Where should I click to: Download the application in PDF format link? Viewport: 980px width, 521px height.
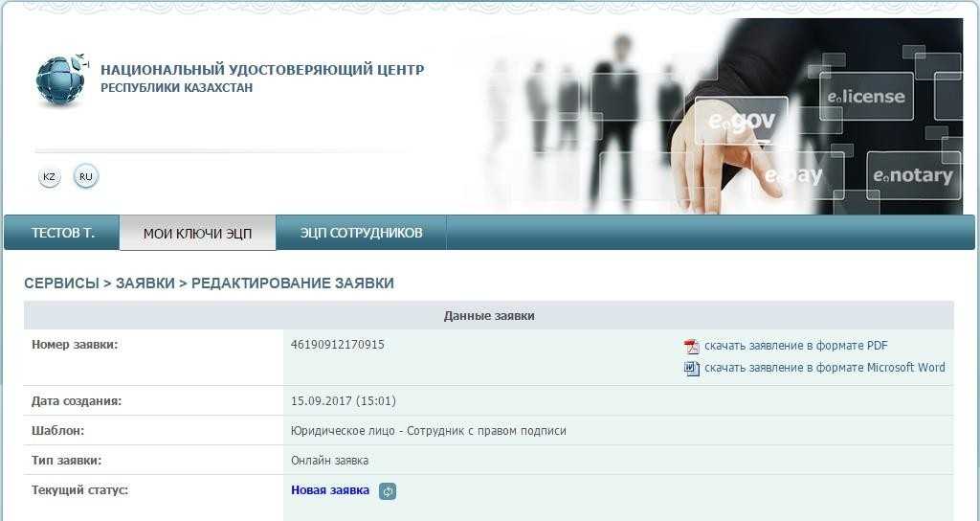(x=795, y=346)
